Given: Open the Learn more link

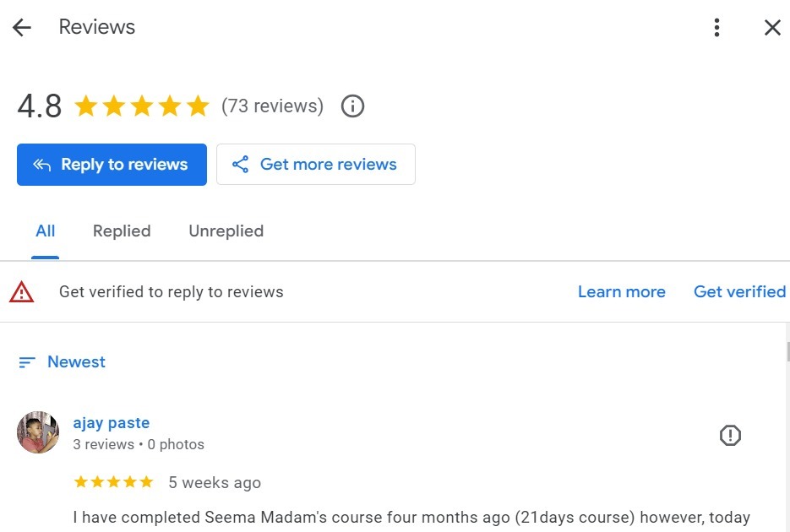Looking at the screenshot, I should point(621,292).
